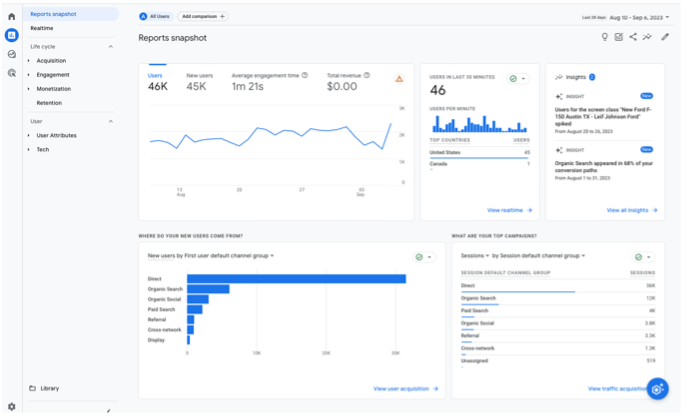This screenshot has width=684, height=415.
Task: Click the pencil customize report icon
Action: pyautogui.click(x=665, y=37)
